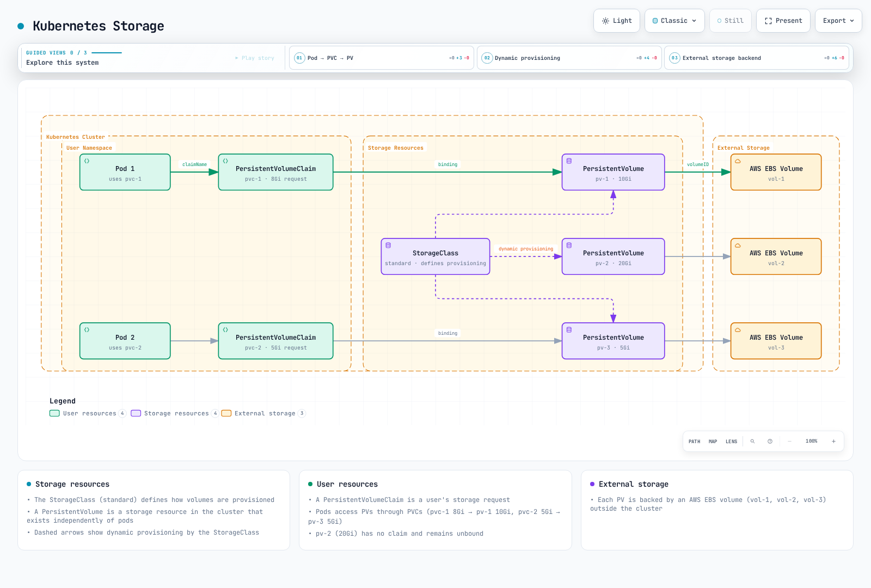Select the AWS EBS Volume vol-2 node

[776, 256]
